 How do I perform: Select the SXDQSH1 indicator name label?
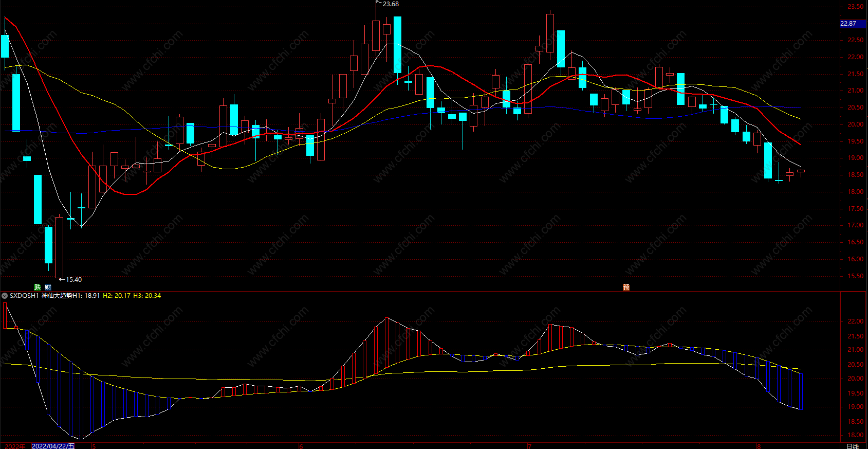(x=24, y=296)
